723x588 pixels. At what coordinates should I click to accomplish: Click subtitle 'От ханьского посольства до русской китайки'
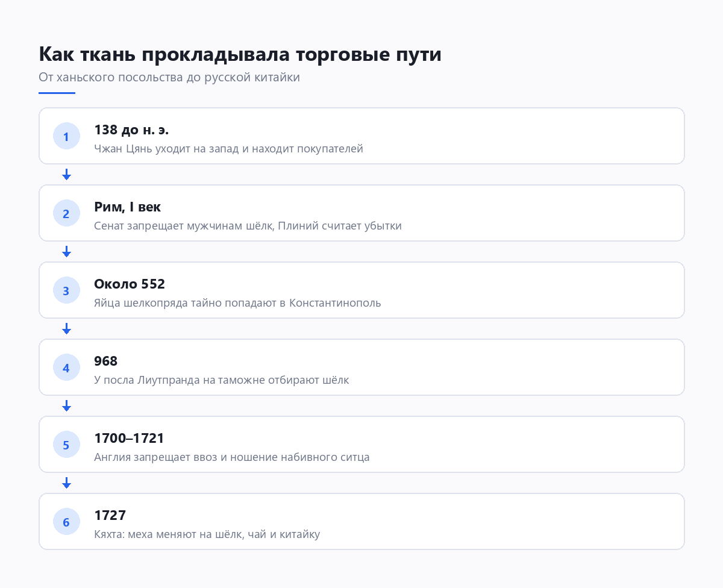coord(169,78)
